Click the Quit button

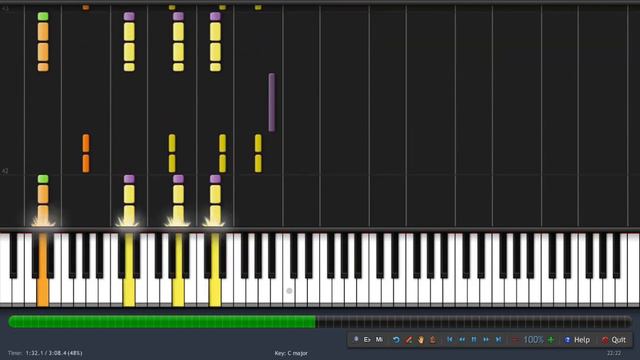pos(613,340)
